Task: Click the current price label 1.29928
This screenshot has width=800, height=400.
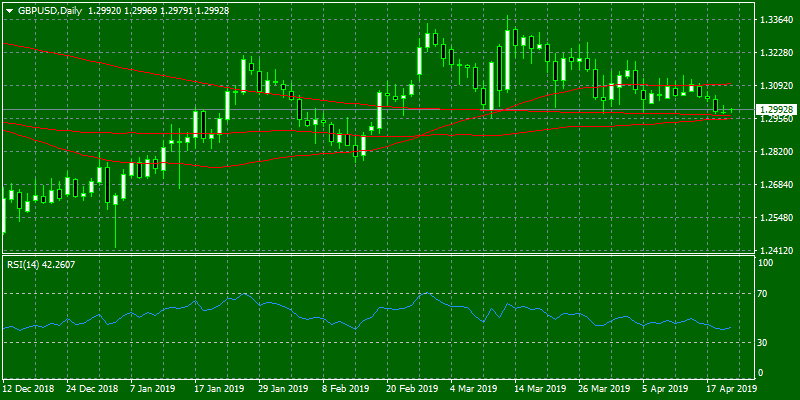Action: pyautogui.click(x=776, y=109)
